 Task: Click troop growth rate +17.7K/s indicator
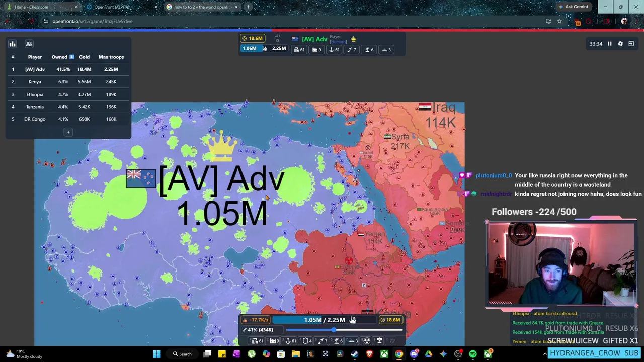coord(256,320)
